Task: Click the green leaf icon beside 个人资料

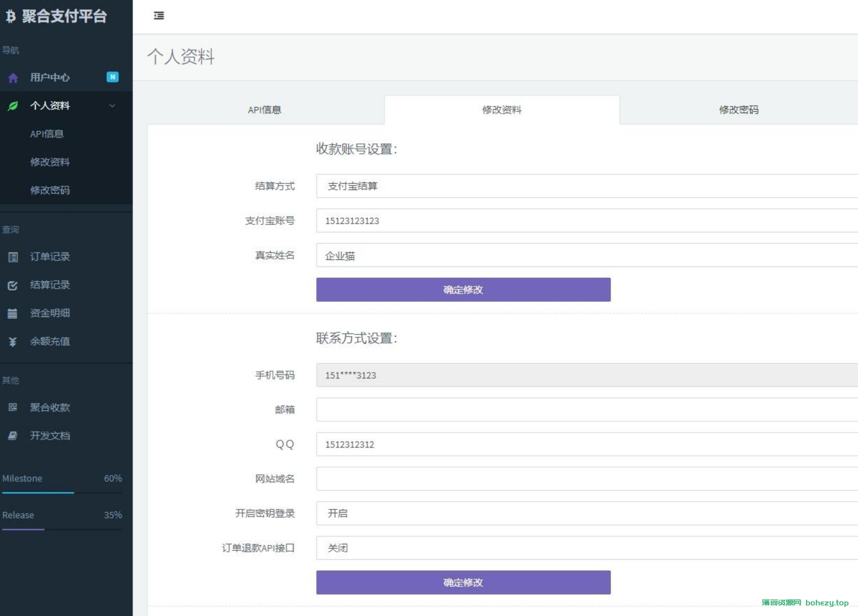Action: [13, 106]
